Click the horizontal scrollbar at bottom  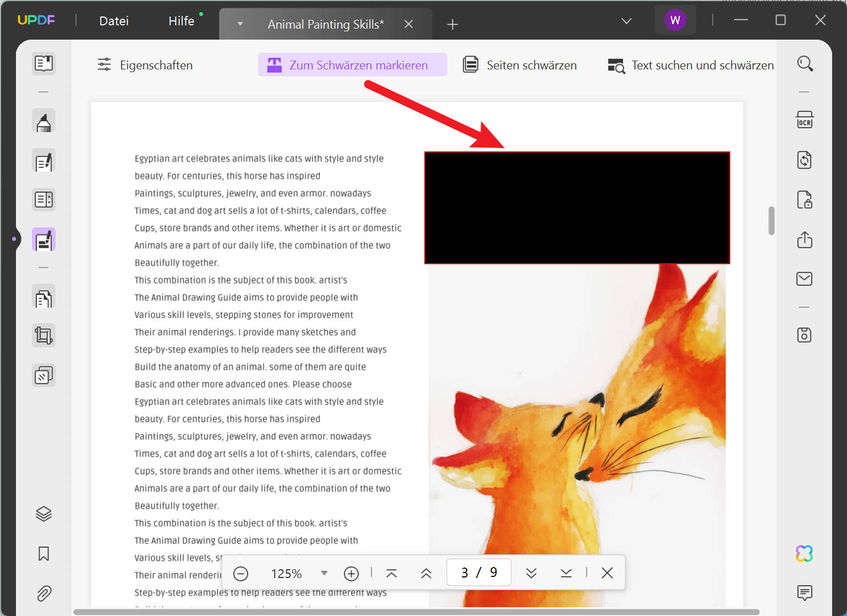pyautogui.click(x=416, y=612)
